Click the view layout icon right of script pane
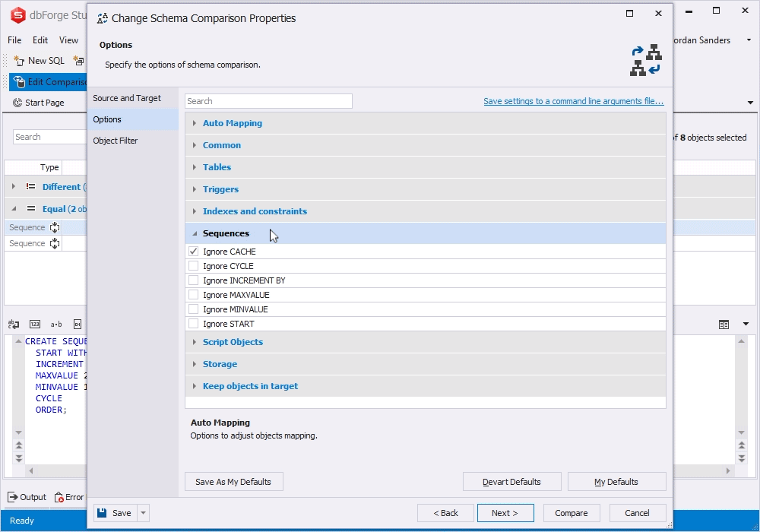The width and height of the screenshot is (760, 532). click(724, 325)
